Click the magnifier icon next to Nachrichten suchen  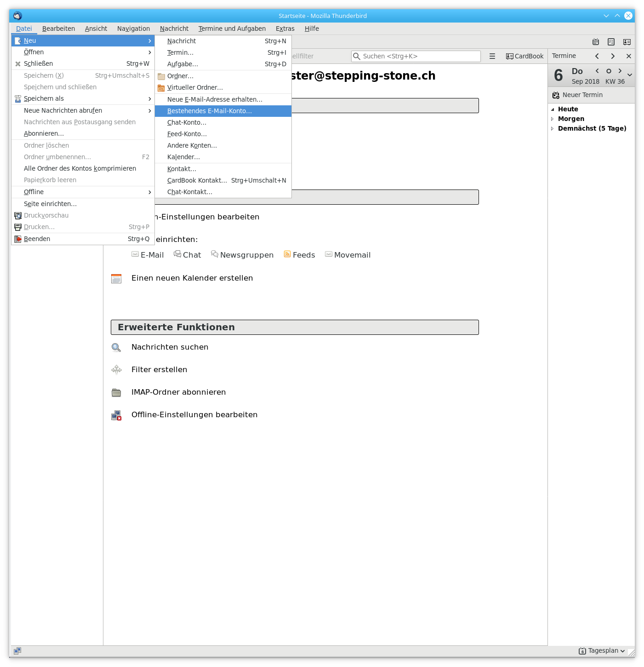pyautogui.click(x=116, y=347)
